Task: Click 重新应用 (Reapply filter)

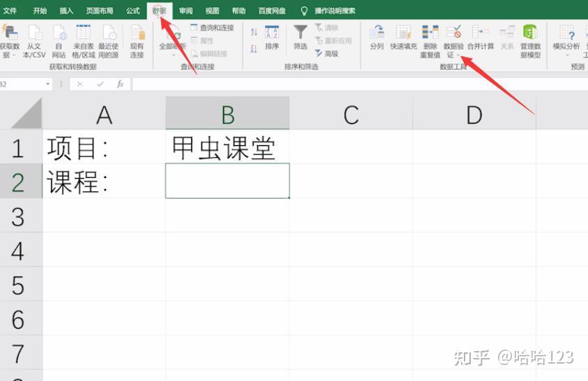Action: 333,40
